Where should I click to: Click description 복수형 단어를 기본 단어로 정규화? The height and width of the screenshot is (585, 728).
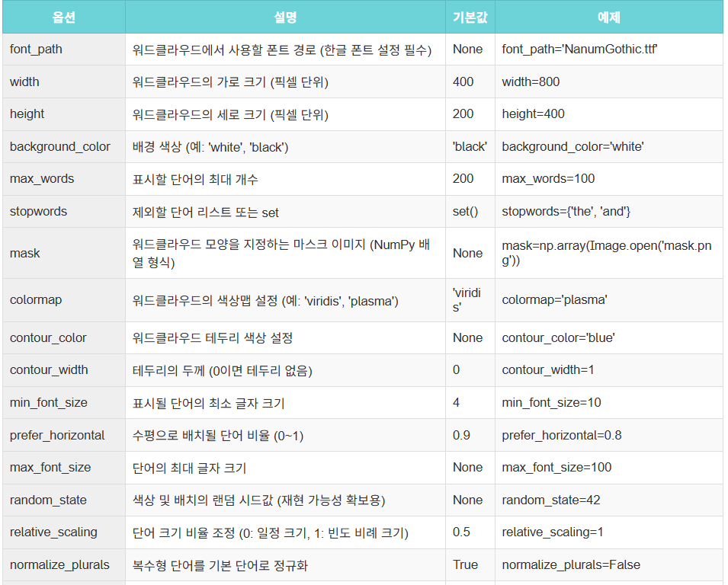[x=220, y=565]
